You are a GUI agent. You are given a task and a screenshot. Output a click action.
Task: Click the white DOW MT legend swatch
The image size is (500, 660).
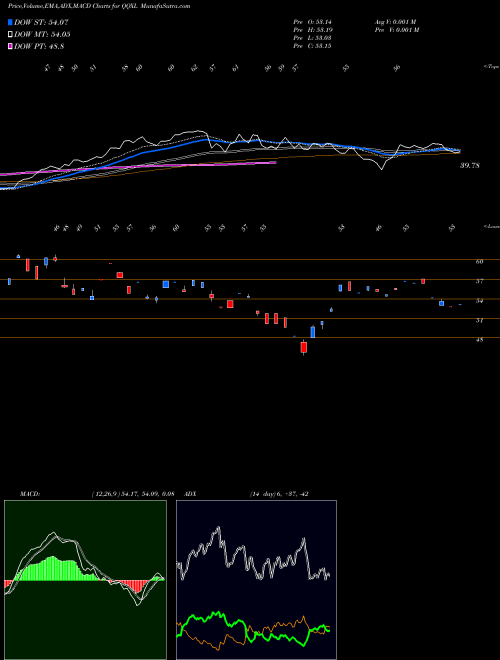[10, 35]
